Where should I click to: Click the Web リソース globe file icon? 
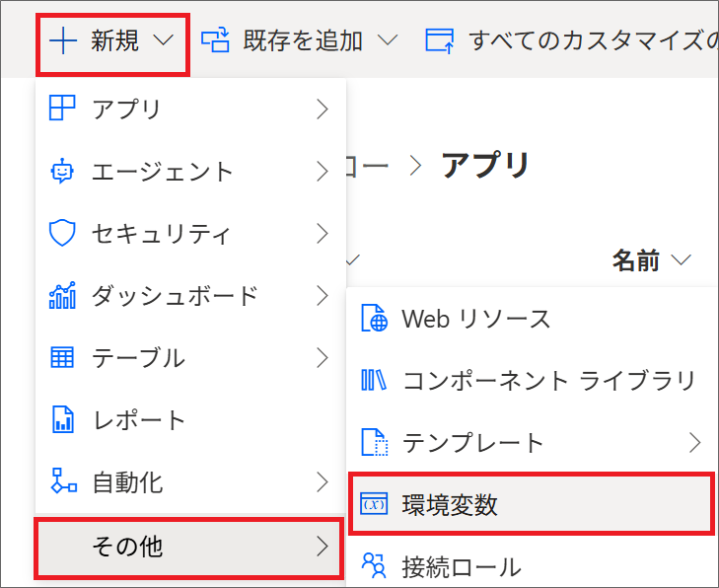[374, 318]
